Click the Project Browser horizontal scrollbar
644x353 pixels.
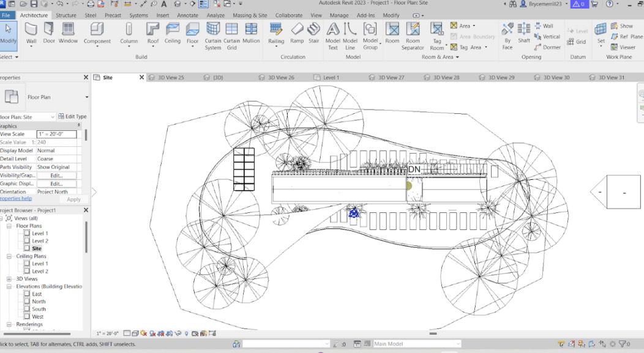coord(36,333)
